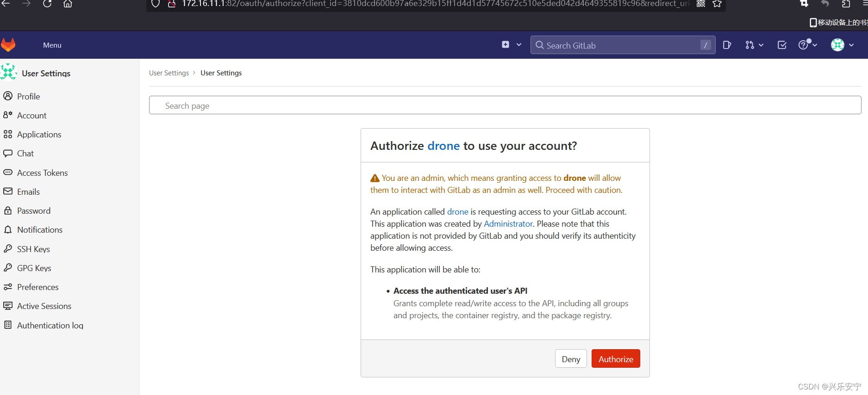Expand the help menu chevron
This screenshot has width=868, height=395.
[x=815, y=45]
